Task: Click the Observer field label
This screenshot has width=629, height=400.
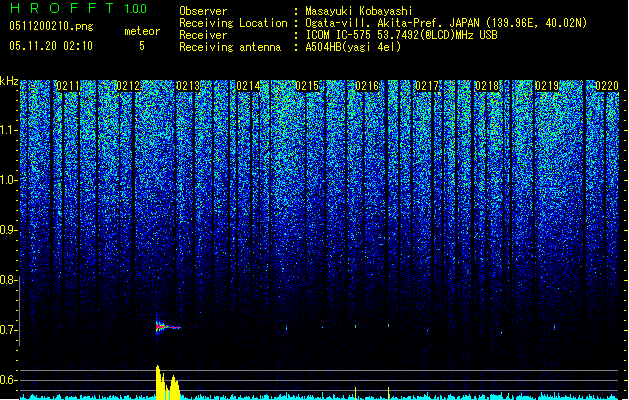Action: (x=203, y=11)
